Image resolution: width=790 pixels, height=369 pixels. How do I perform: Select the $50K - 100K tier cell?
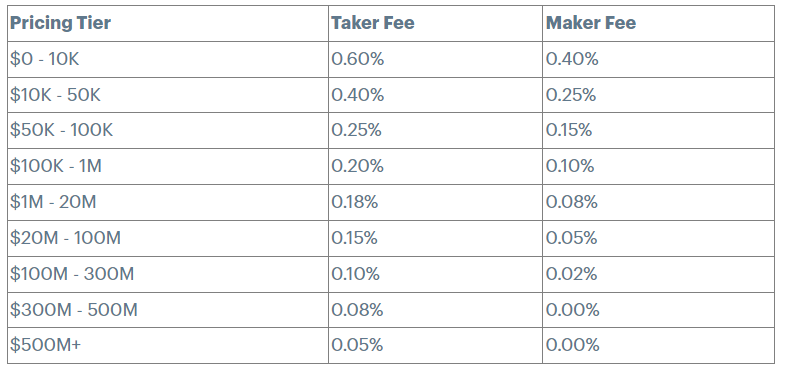click(168, 131)
